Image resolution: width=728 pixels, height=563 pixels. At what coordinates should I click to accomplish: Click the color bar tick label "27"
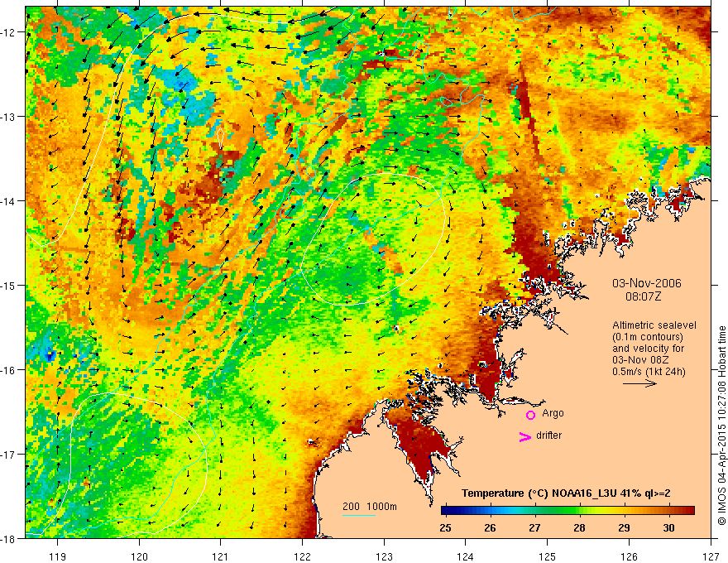coord(534,528)
